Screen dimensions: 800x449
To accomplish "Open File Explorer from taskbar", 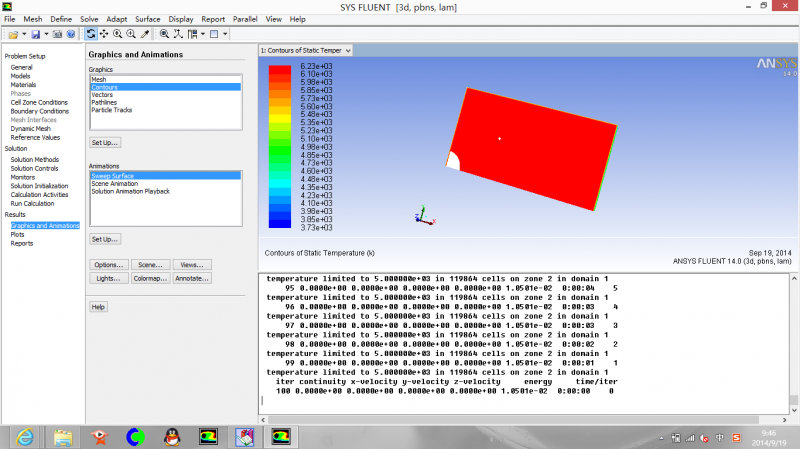I will tap(63, 437).
